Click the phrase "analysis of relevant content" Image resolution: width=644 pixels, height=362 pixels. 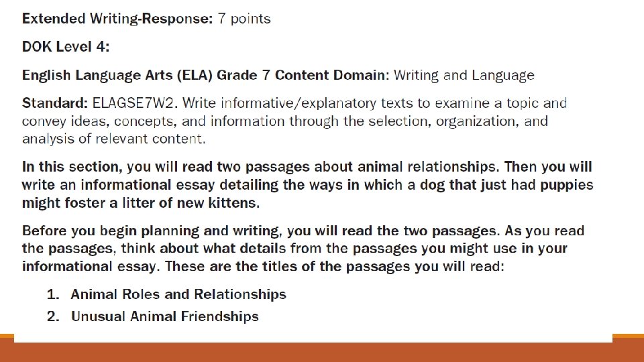click(113, 139)
